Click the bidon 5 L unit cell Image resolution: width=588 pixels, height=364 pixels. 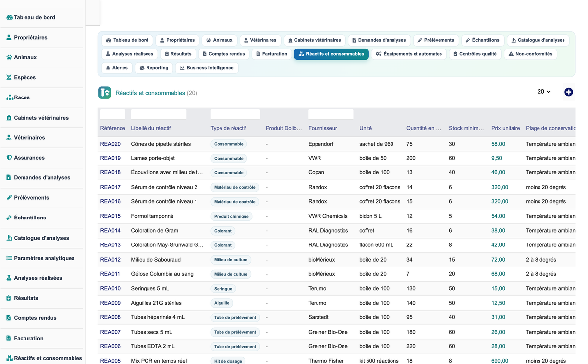coord(370,216)
